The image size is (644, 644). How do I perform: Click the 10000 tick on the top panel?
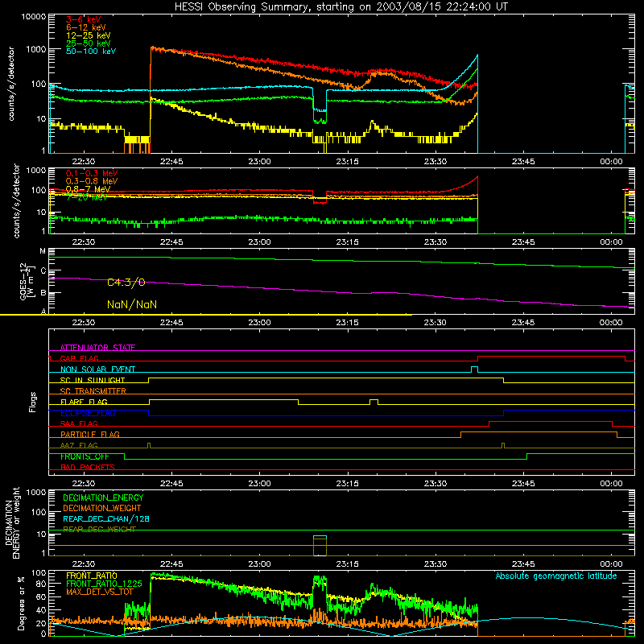pyautogui.click(x=34, y=17)
